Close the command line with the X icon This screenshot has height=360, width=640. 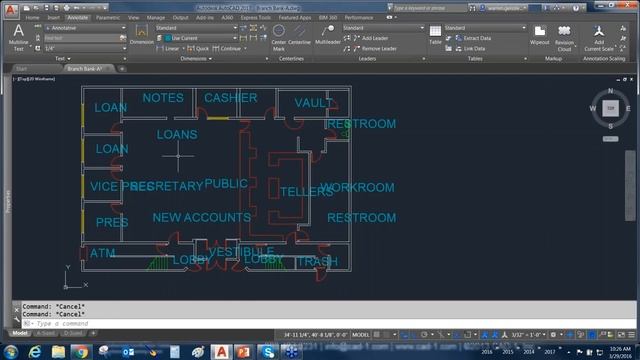pos(17,310)
